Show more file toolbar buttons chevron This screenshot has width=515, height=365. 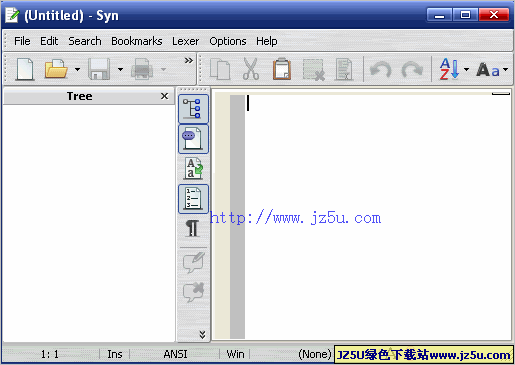[189, 60]
